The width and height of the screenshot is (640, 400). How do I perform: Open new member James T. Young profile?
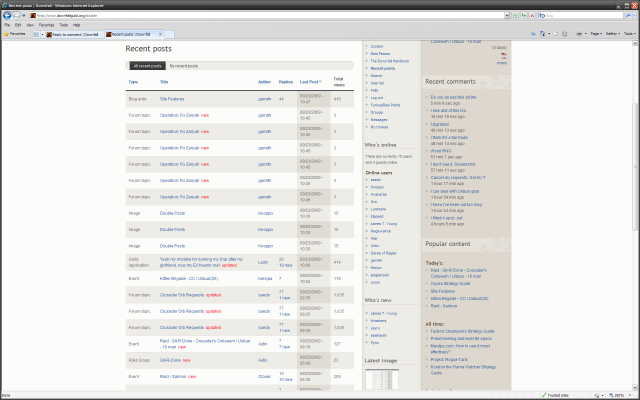[x=384, y=313]
